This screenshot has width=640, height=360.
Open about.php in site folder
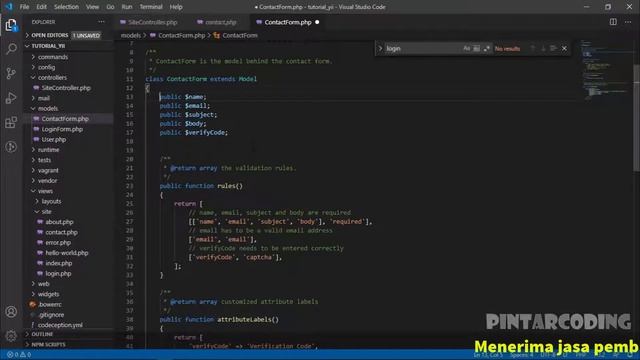(x=59, y=222)
